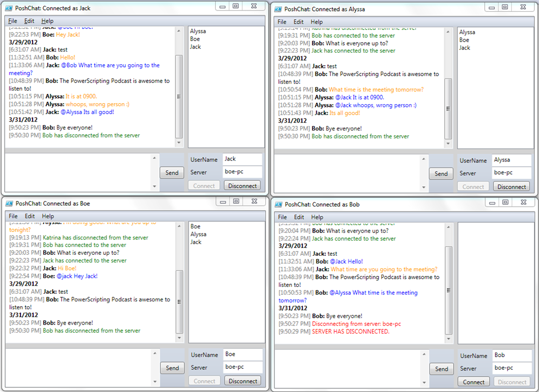Viewport: 539px width, 392px height.
Task: Click the PoshChat icon in Jack's title bar
Action: 9,8
